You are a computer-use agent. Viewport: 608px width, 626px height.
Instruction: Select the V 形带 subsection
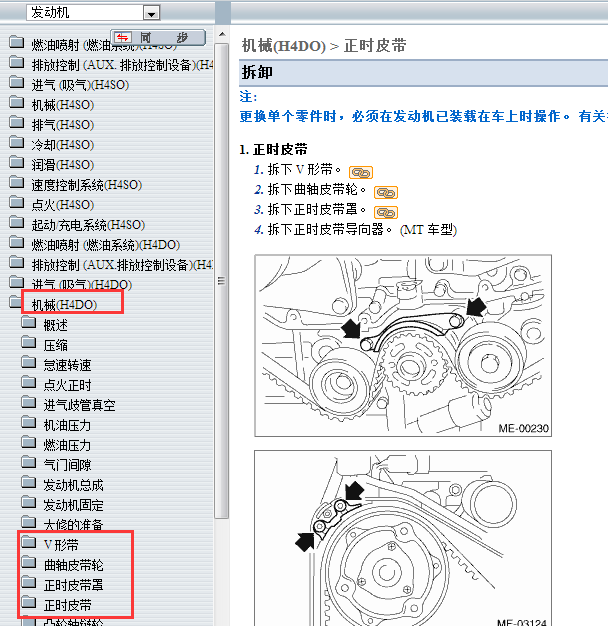pos(61,545)
